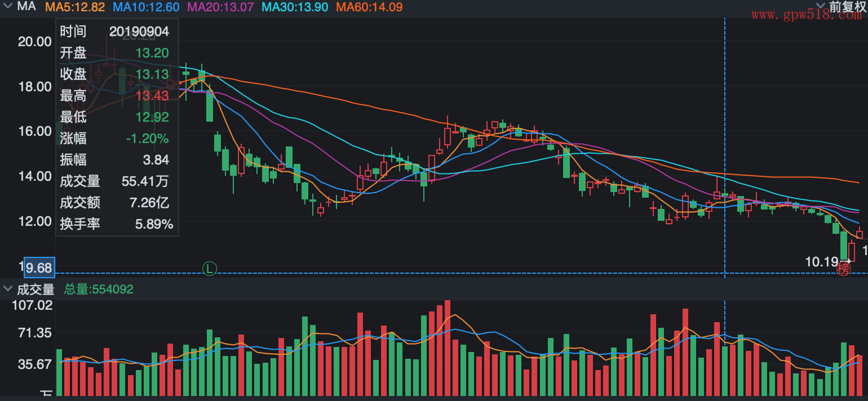Select the MA30:13.90 legend item

(x=295, y=7)
